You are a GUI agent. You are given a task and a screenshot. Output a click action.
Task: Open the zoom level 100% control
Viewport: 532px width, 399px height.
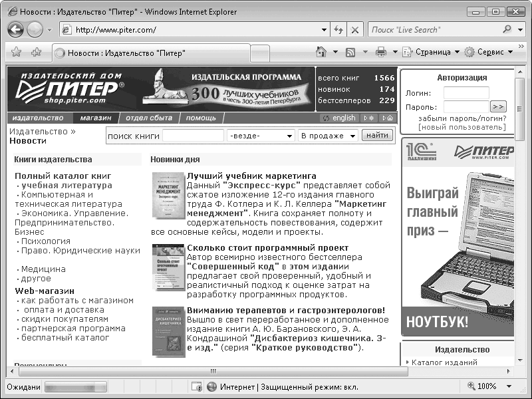coord(487,386)
